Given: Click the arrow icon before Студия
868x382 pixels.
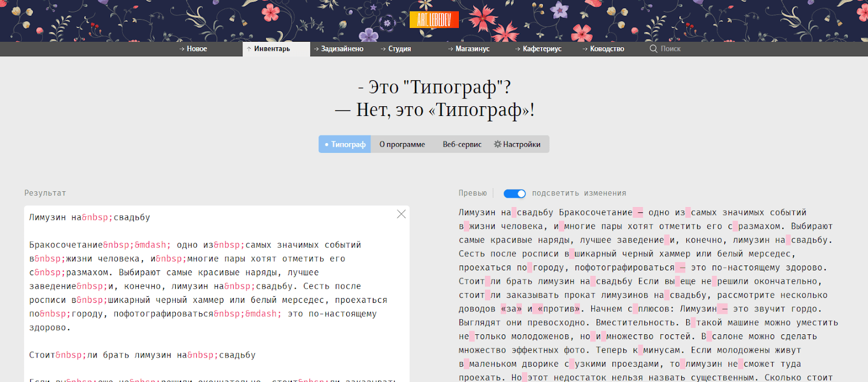Looking at the screenshot, I should [x=384, y=49].
